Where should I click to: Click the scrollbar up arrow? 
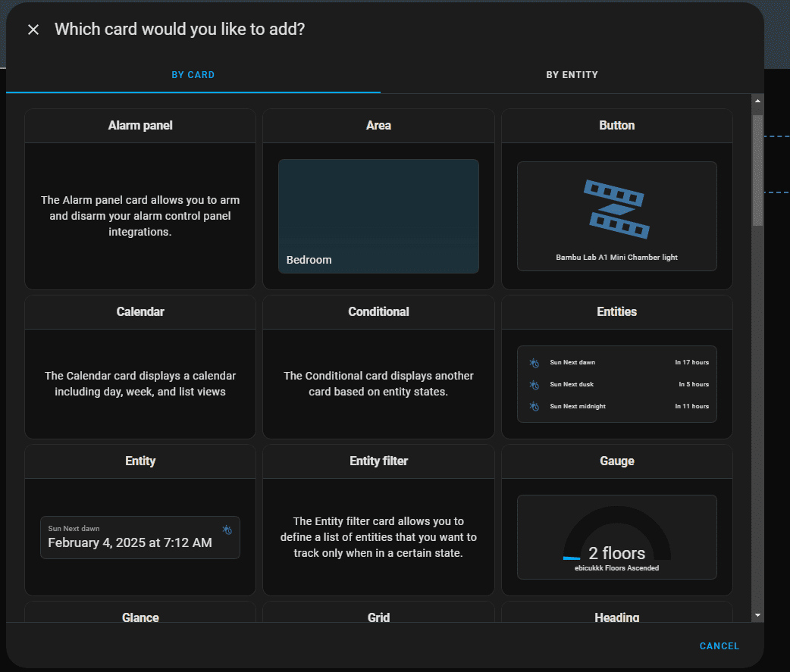[x=757, y=100]
